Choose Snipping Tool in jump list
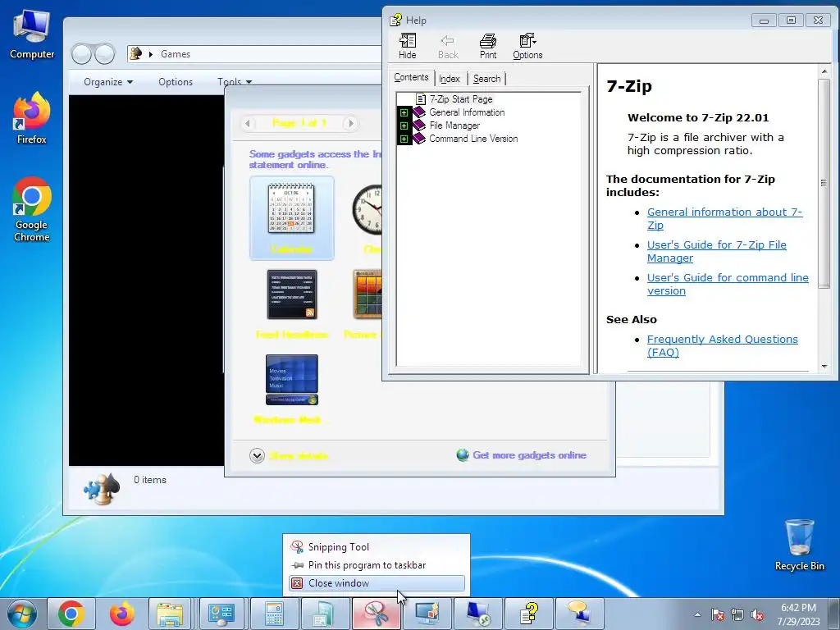The image size is (840, 630). tap(377, 547)
